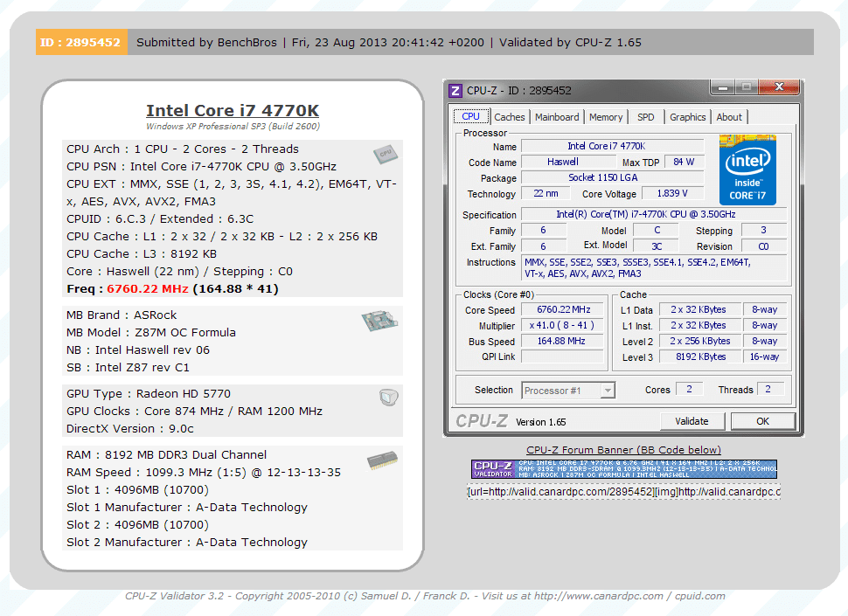
Task: Click the GPU monitor icon beside GPU Type
Action: pos(389,398)
